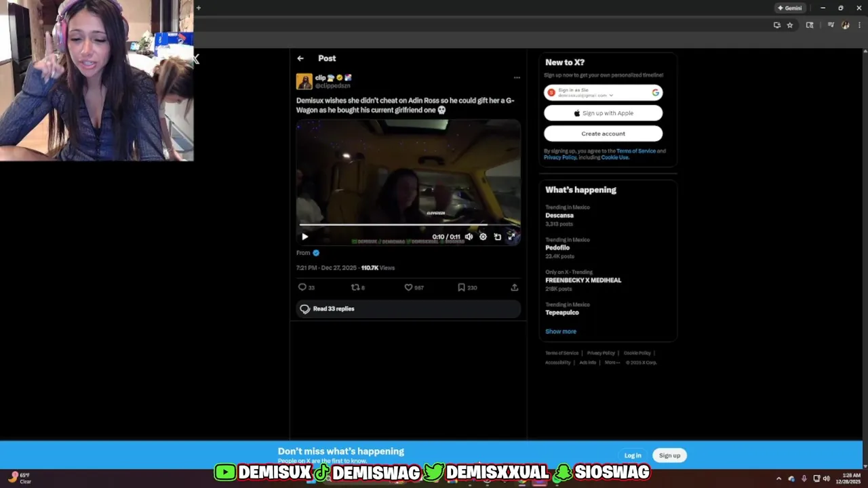Click the install app icon in address bar
The width and height of the screenshot is (868, 488).
point(777,25)
